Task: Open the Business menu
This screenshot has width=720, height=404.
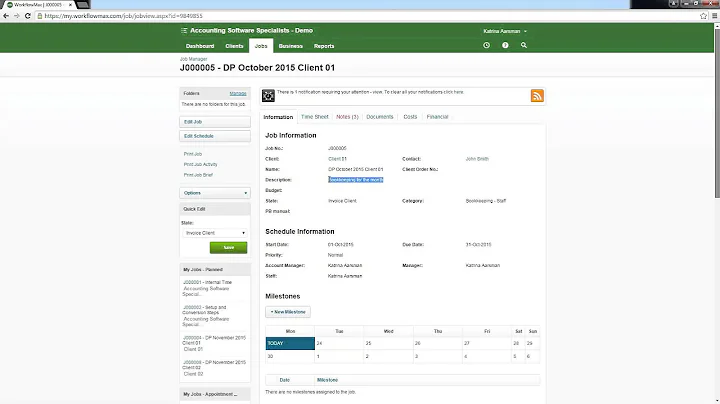Action: click(291, 46)
